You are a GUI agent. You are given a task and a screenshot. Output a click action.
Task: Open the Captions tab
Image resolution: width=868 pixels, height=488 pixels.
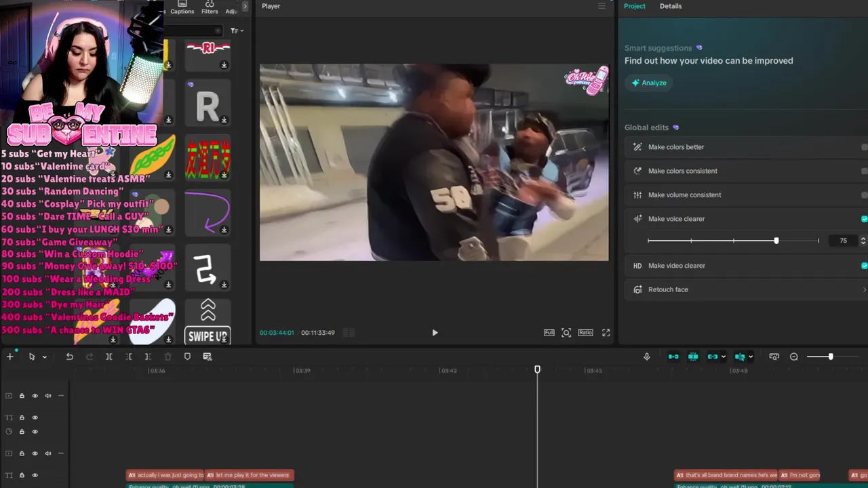(x=182, y=7)
